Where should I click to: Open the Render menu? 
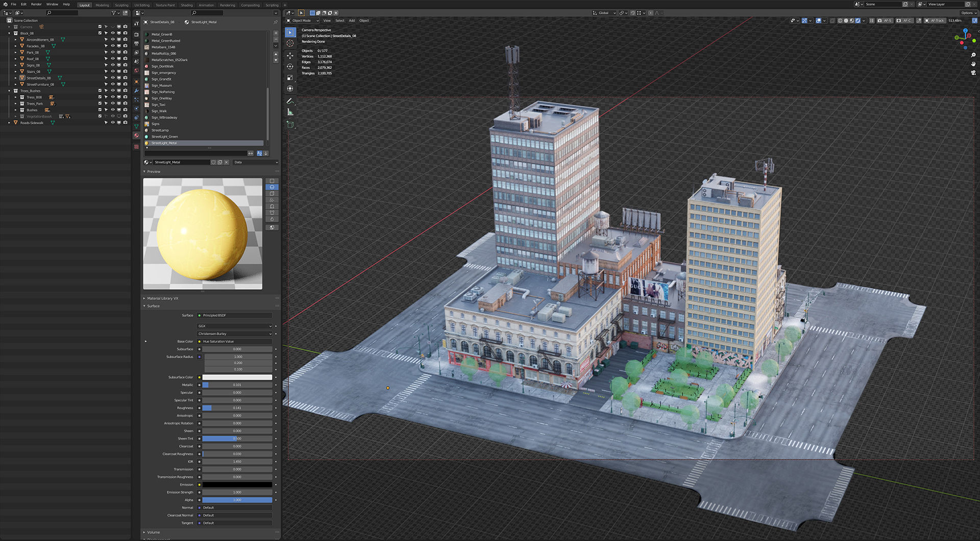(36, 4)
